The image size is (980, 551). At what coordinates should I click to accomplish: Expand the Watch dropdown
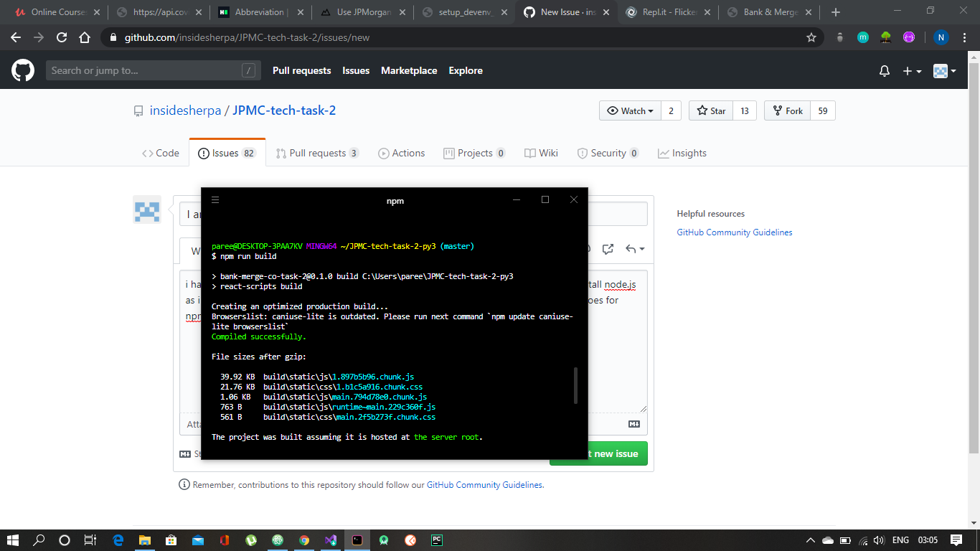[x=630, y=110]
